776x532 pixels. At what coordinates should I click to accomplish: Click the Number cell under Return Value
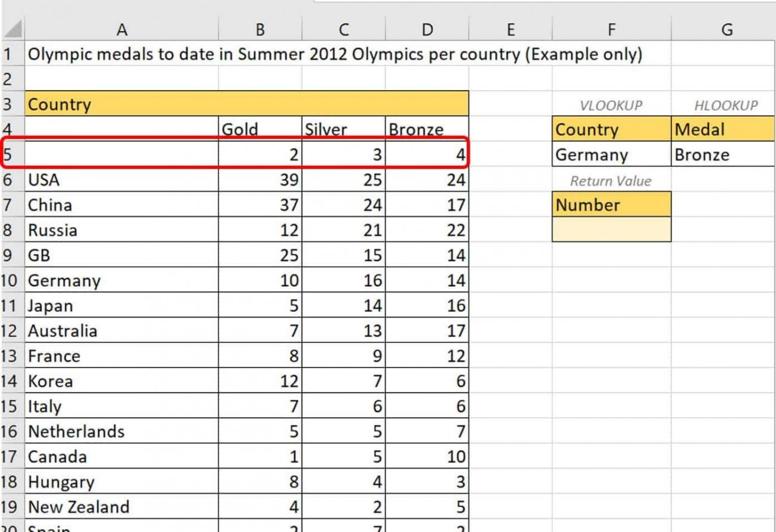click(611, 205)
